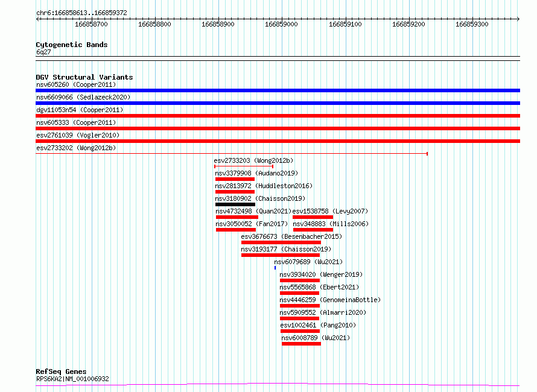Click the DGV Structural Variants track title

tap(84, 77)
